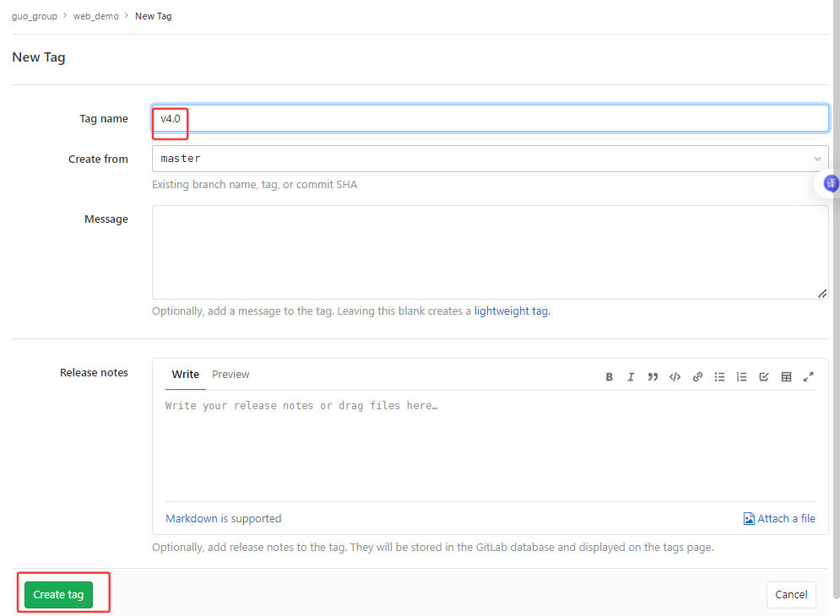The image size is (840, 616).
Task: Click the translate floating icon
Action: 831,183
